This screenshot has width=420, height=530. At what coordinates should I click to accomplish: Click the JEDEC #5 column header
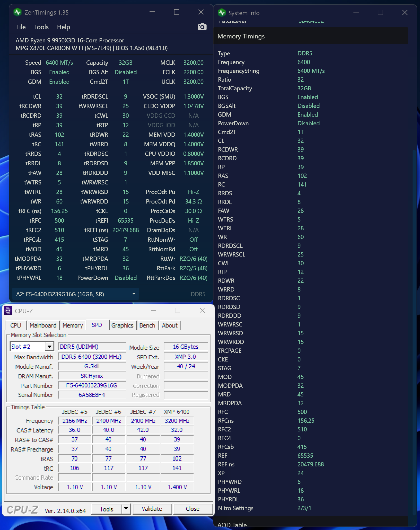[x=75, y=412]
